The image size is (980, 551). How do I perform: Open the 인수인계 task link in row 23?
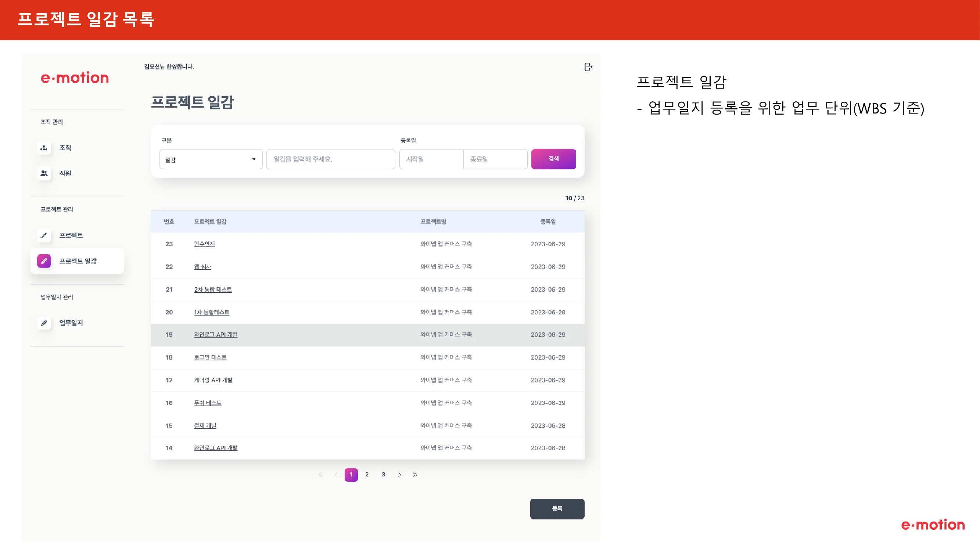point(204,244)
